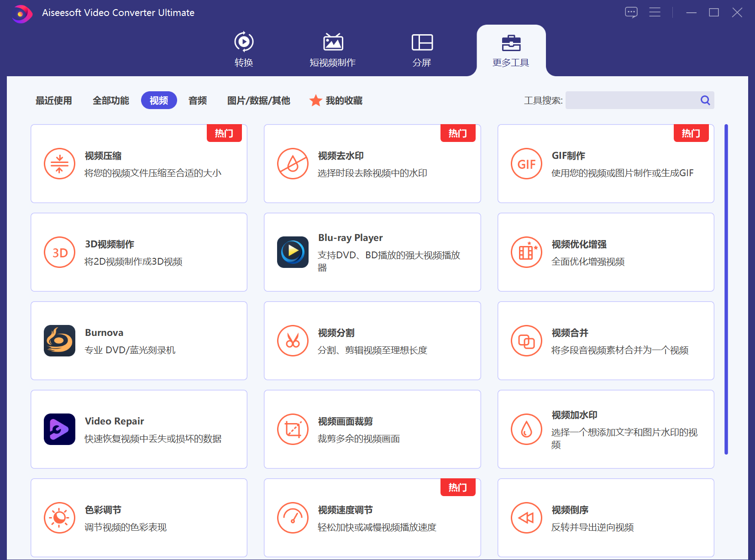Viewport: 755px width, 560px height.
Task: Click the Burnova DVD burner icon
Action: coord(59,340)
